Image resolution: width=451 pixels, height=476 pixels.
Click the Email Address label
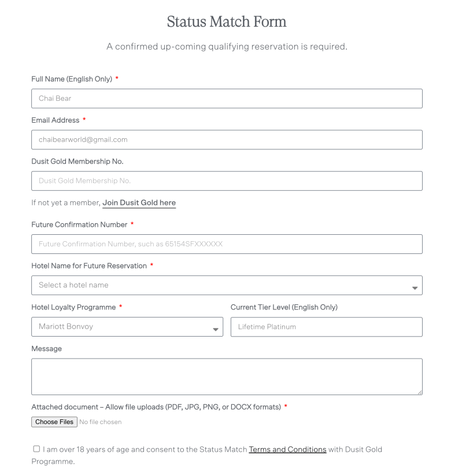(56, 120)
